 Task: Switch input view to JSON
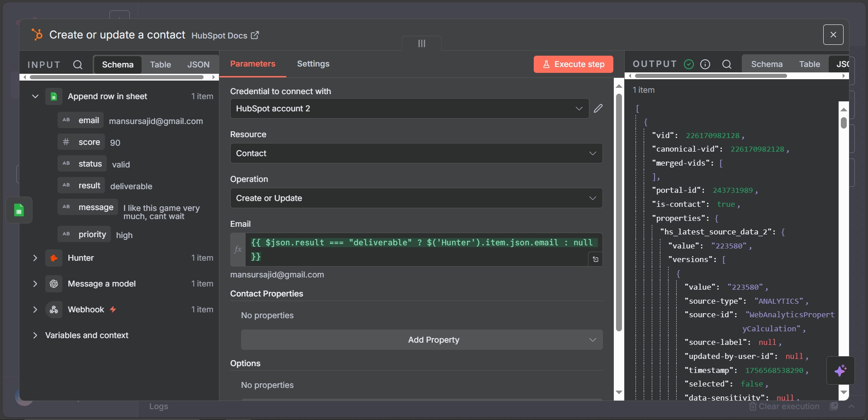pyautogui.click(x=199, y=65)
